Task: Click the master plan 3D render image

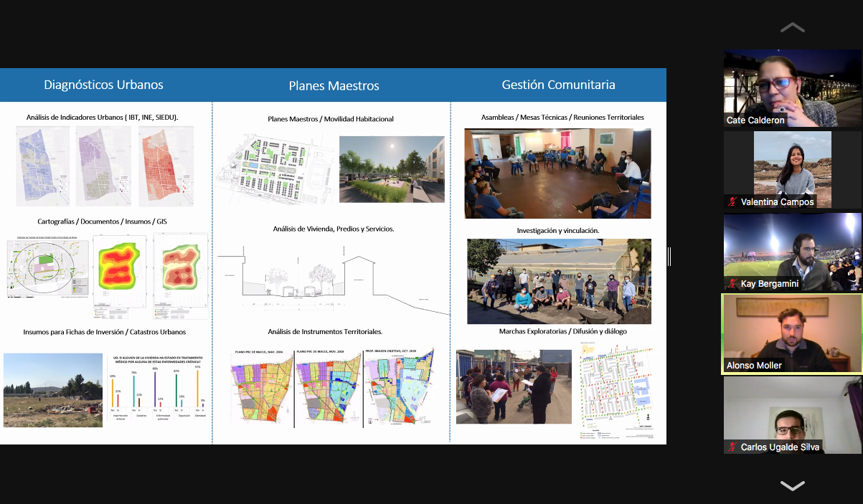Action: click(x=392, y=169)
